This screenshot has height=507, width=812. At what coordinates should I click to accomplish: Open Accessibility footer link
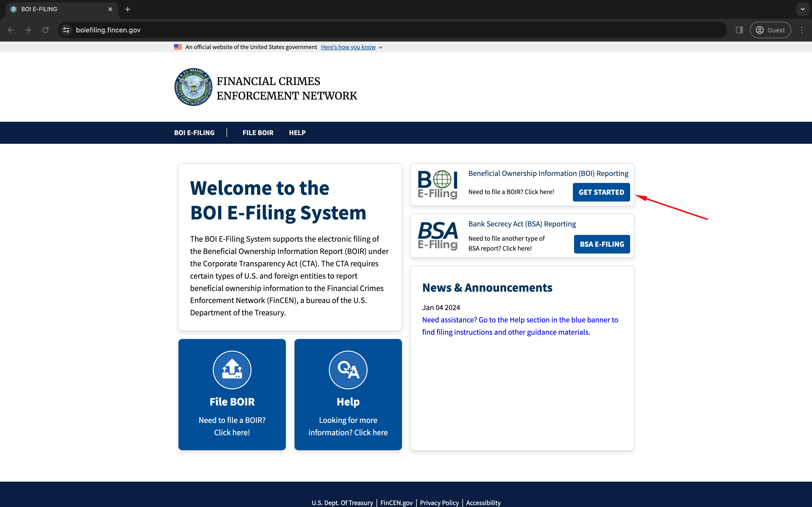483,503
